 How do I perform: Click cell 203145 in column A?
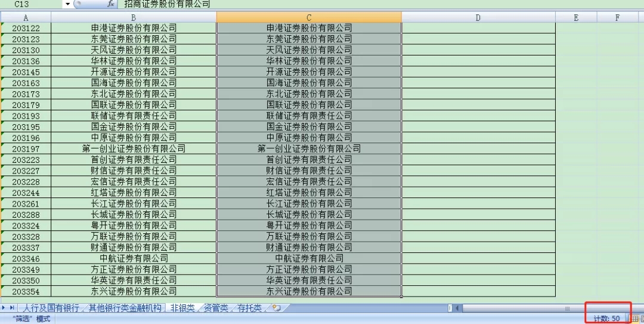[26, 72]
